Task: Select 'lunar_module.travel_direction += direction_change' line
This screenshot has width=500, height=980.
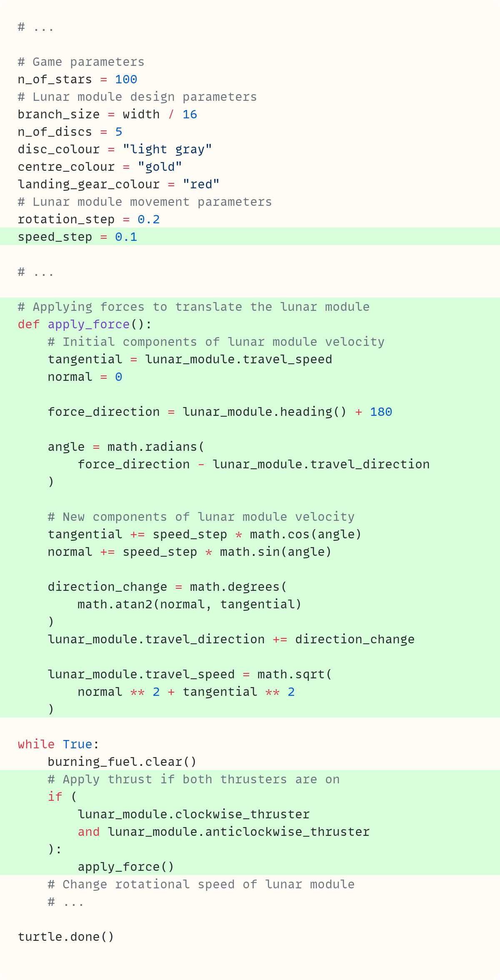Action: click(231, 640)
